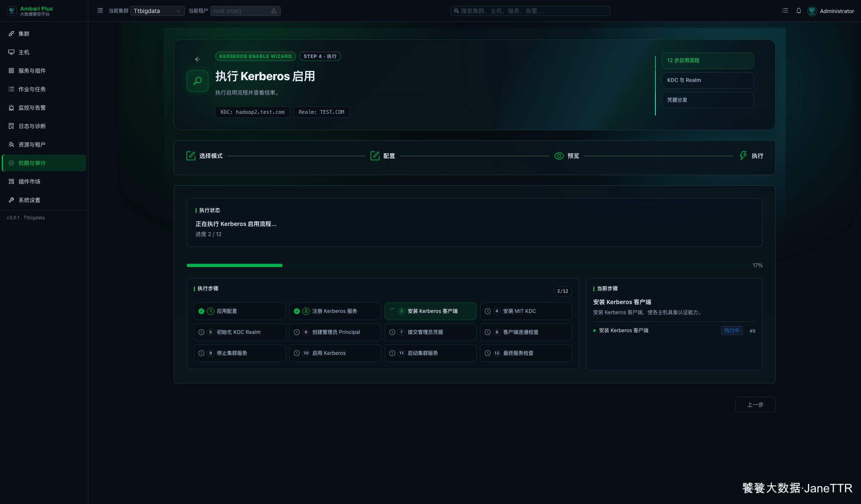Click clock icon of 客户端连通检查
This screenshot has width=861, height=504.
pyautogui.click(x=488, y=332)
